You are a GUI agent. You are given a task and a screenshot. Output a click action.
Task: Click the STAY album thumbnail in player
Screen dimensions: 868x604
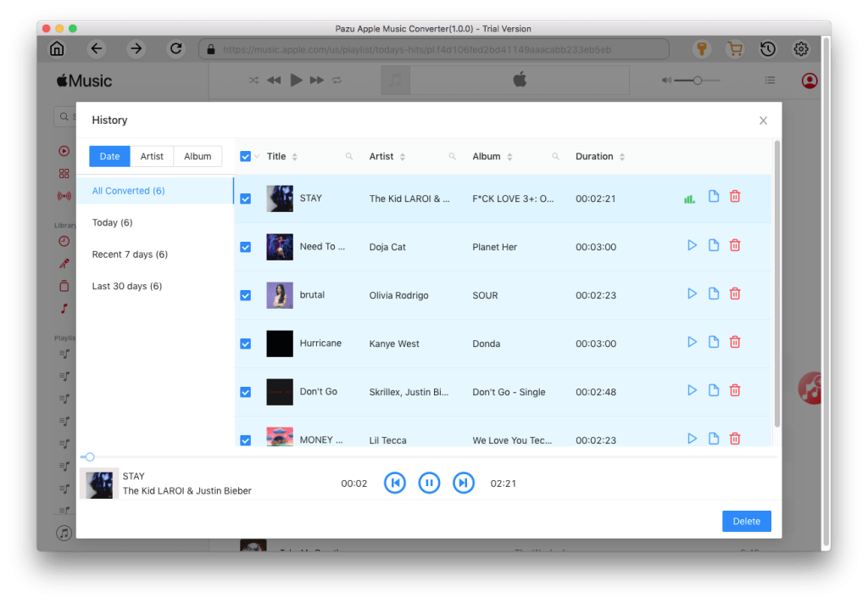click(99, 484)
